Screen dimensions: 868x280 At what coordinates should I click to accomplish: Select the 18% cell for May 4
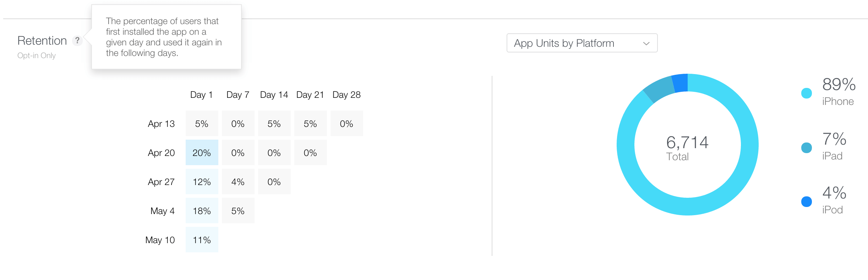point(202,211)
